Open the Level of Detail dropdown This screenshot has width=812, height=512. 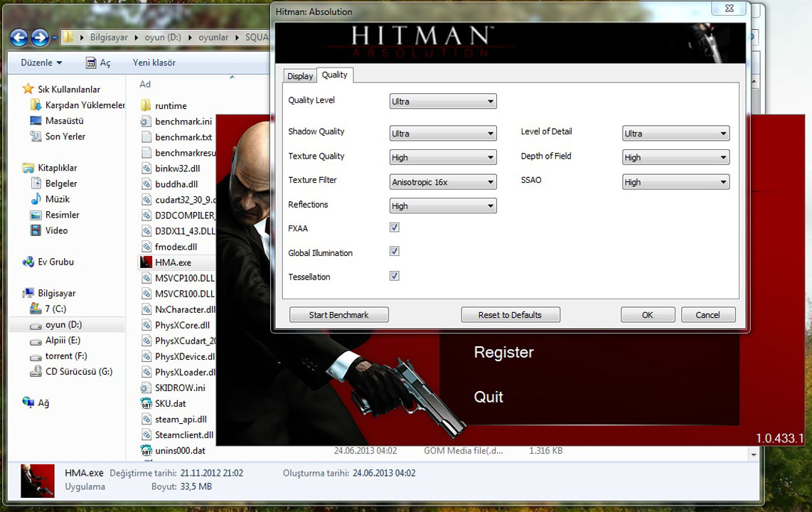point(675,134)
